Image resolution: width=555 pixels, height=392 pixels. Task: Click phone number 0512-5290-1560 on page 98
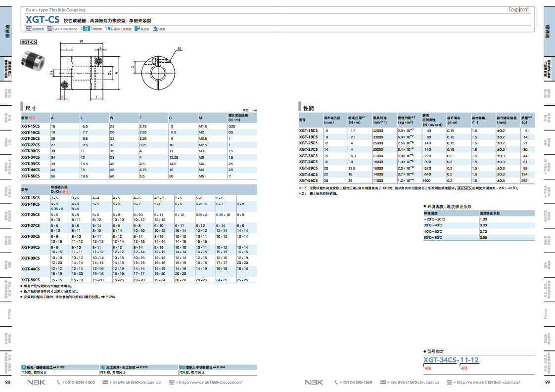(80, 383)
